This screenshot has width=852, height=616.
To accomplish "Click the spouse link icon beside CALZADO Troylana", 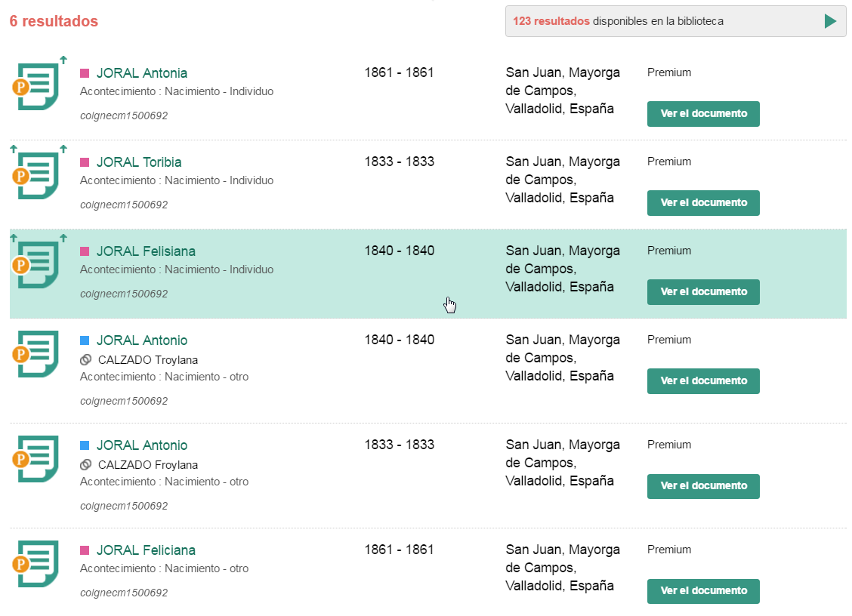I will coord(86,360).
